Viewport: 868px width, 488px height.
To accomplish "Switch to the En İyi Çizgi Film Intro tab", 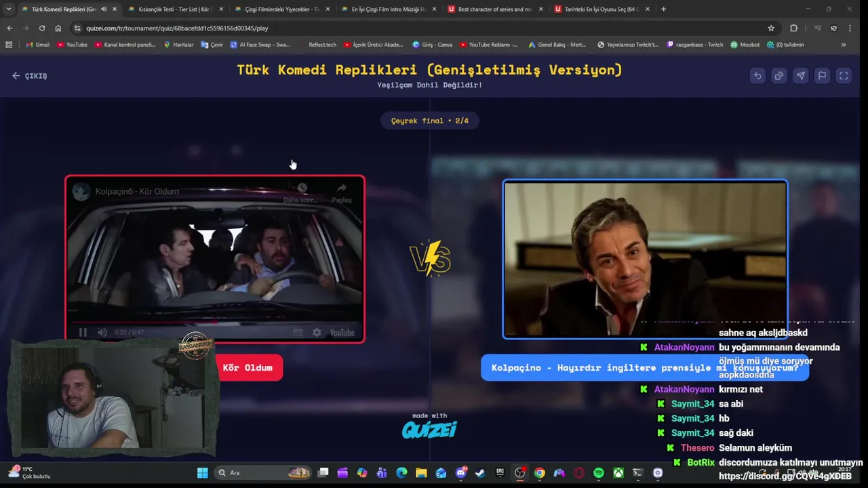I will click(388, 9).
